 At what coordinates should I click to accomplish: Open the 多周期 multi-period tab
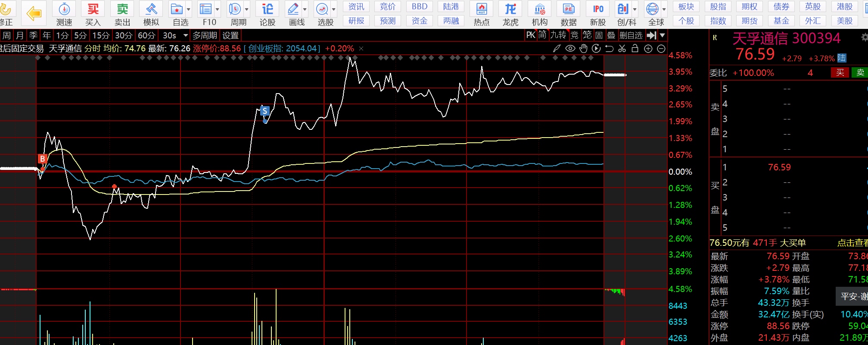pyautogui.click(x=205, y=35)
